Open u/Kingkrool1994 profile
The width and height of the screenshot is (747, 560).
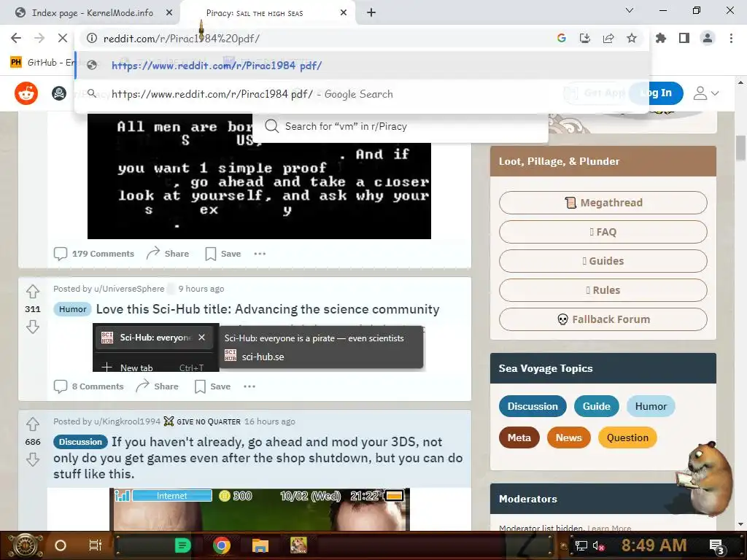[x=127, y=421]
